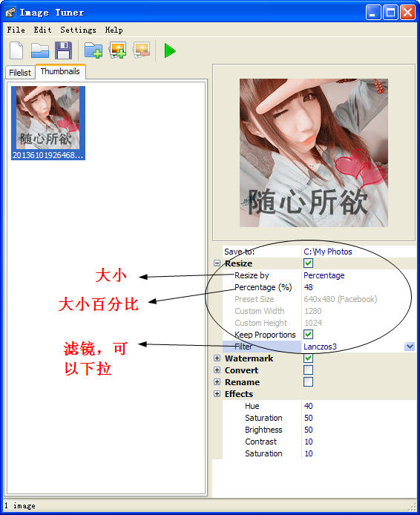This screenshot has width=420, height=515.
Task: Select the photo thumbnail in list
Action: (48, 123)
